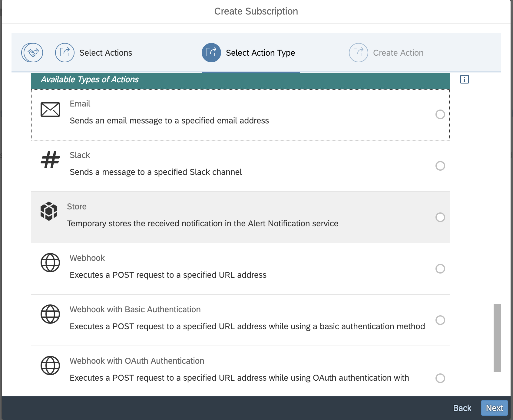Go to the Select Actions step label

point(106,53)
